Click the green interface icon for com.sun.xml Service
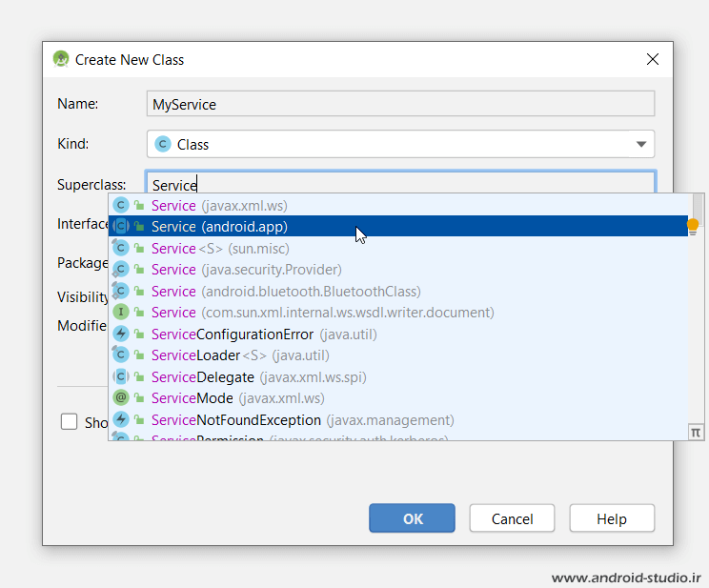 click(x=121, y=313)
